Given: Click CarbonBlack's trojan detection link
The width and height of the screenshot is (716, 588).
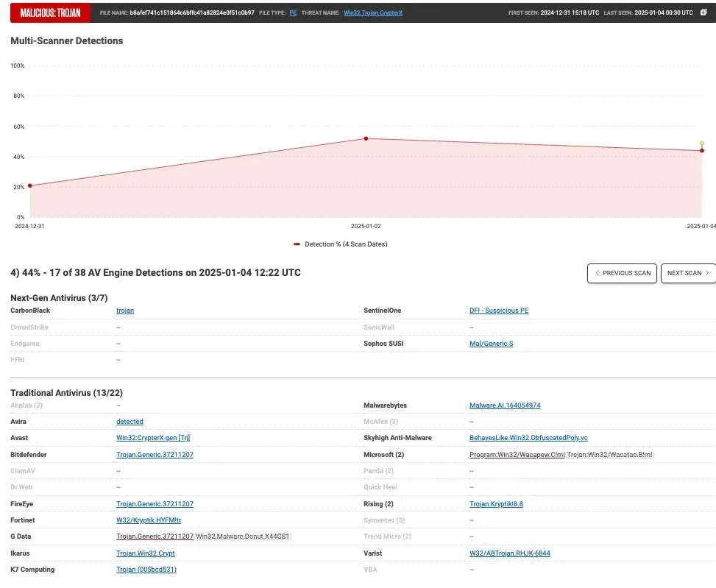Looking at the screenshot, I should (125, 311).
